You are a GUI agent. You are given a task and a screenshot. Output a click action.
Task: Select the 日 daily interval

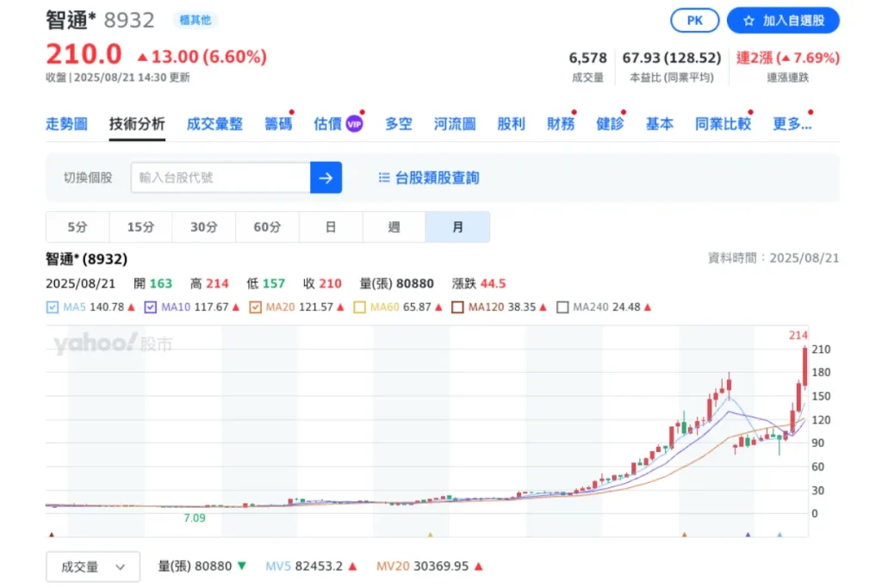331,227
